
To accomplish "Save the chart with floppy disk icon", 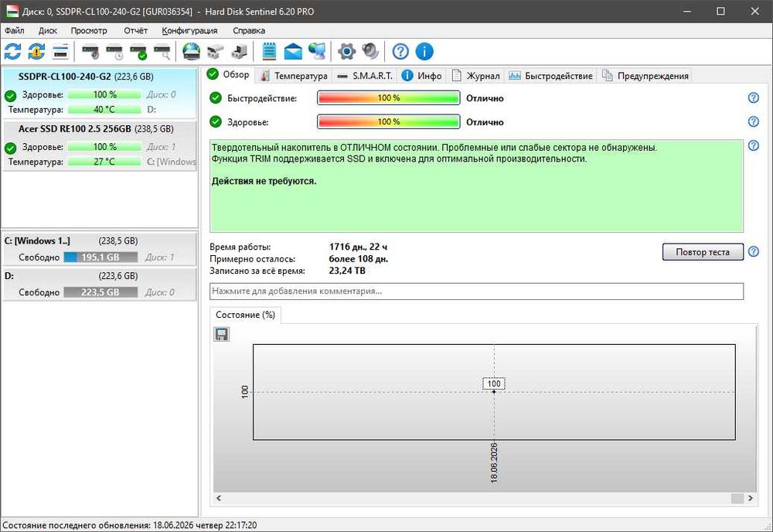I will click(221, 334).
